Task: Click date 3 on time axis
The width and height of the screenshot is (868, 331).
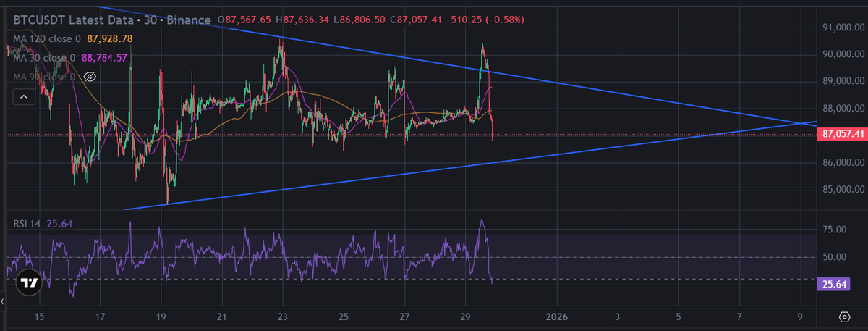Action: [x=617, y=317]
